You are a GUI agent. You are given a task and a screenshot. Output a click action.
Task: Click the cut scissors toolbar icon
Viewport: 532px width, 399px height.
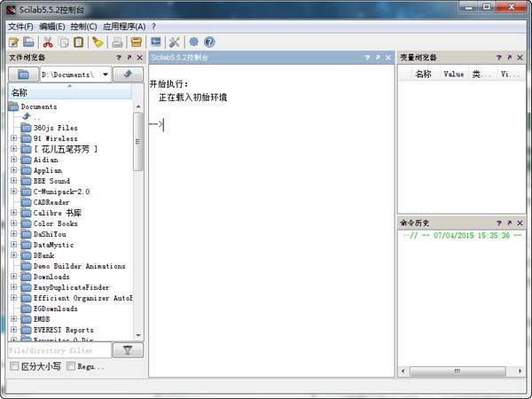[48, 42]
